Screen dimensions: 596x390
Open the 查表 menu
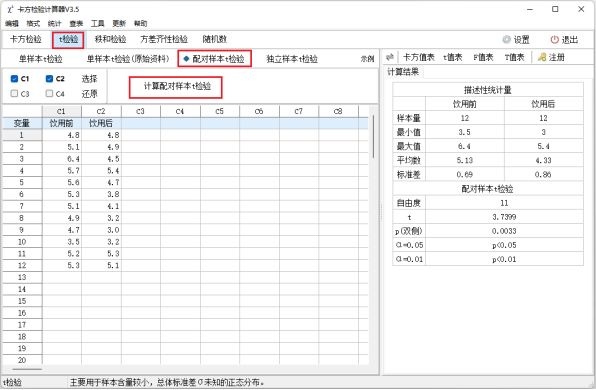[x=76, y=24]
